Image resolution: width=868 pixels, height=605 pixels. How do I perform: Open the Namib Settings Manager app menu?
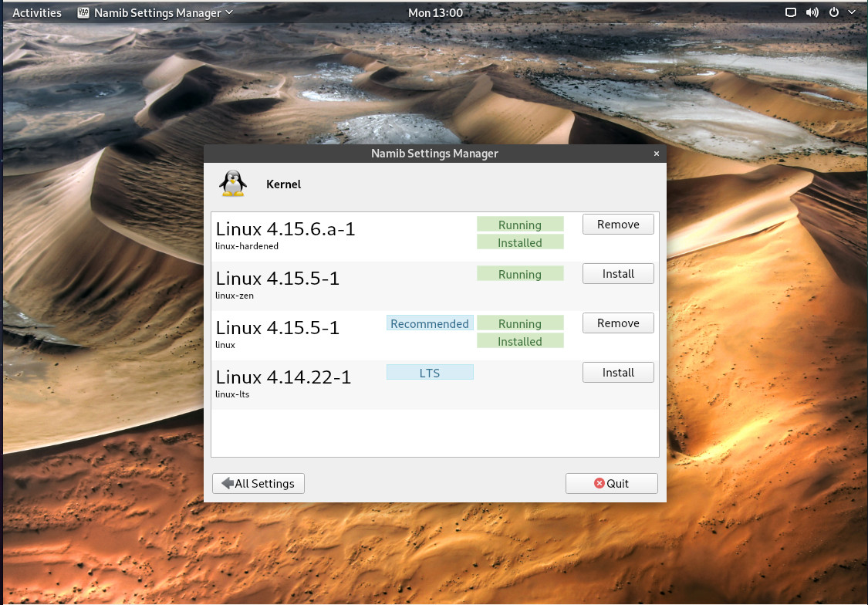pos(155,12)
